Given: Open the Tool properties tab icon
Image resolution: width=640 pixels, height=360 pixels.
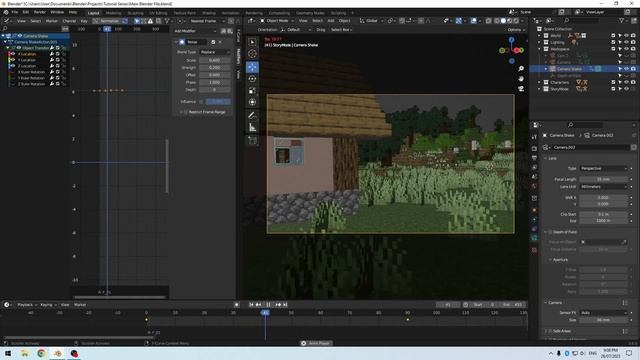Looking at the screenshot, I should pos(534,137).
